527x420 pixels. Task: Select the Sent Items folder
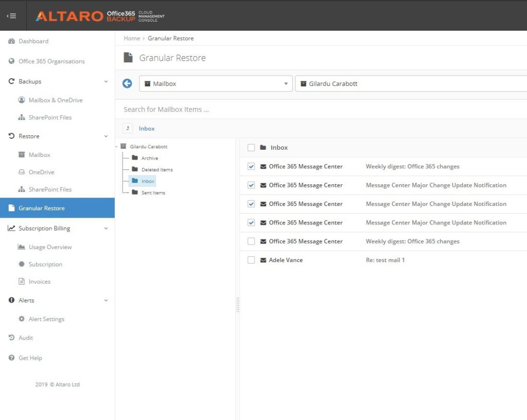coord(153,192)
